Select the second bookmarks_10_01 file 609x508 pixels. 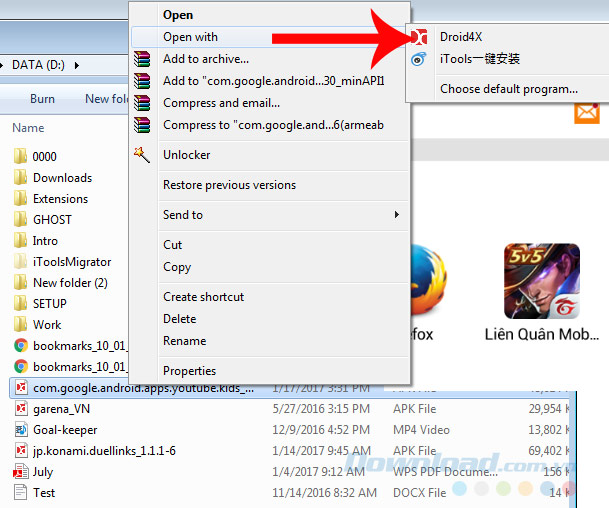click(80, 367)
